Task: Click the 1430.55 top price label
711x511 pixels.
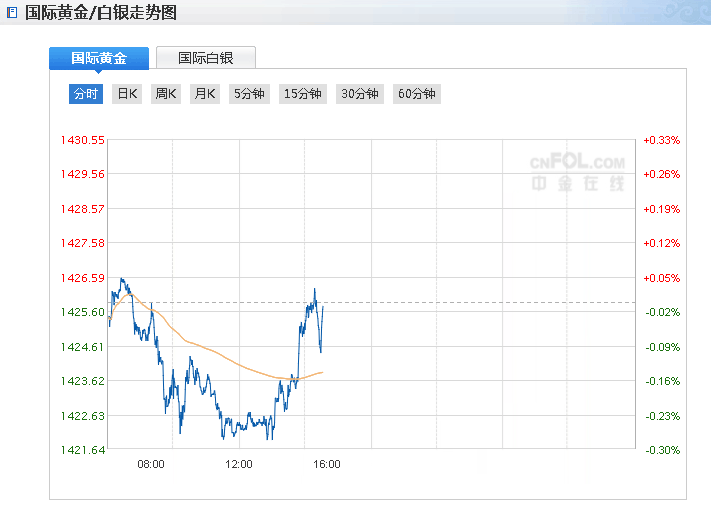Action: coord(83,140)
